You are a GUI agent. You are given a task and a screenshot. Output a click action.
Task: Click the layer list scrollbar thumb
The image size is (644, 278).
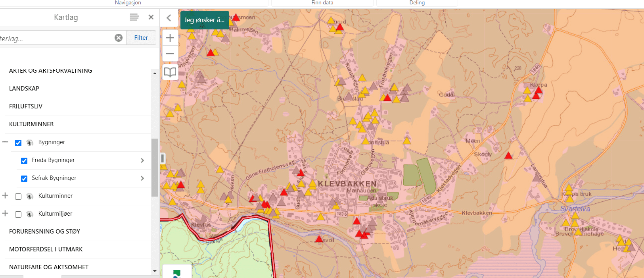(x=155, y=167)
